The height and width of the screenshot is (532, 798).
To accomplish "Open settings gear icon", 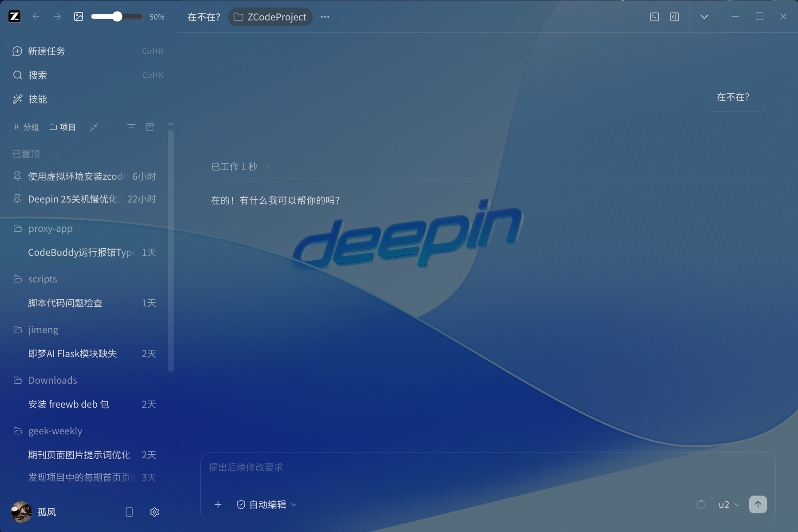I will point(155,512).
